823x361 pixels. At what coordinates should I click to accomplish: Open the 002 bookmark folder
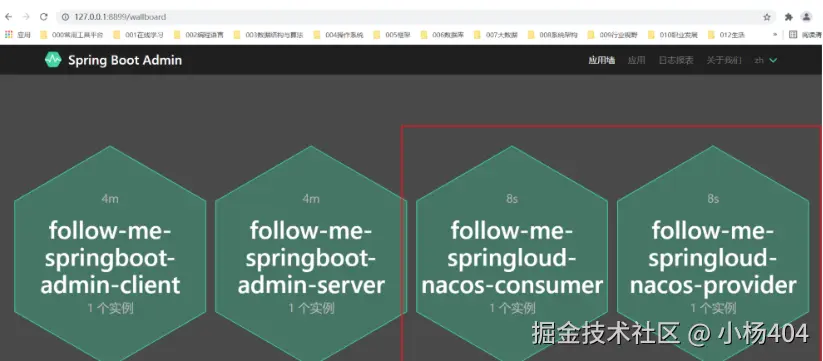tap(198, 35)
